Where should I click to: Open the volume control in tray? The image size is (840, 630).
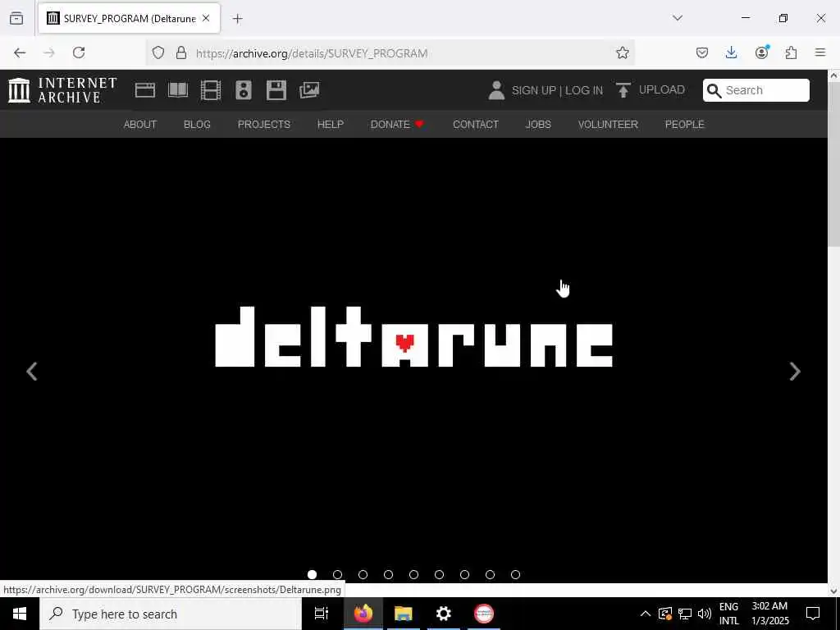click(x=705, y=614)
